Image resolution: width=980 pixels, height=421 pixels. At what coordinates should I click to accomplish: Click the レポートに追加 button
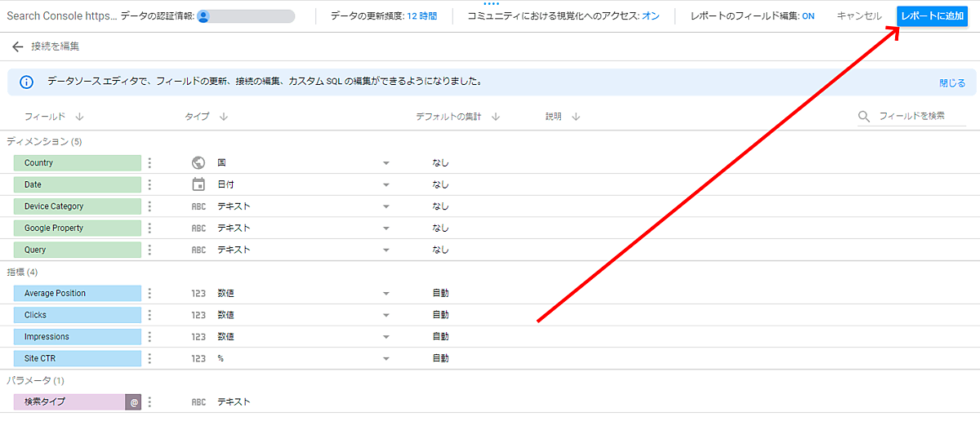932,16
